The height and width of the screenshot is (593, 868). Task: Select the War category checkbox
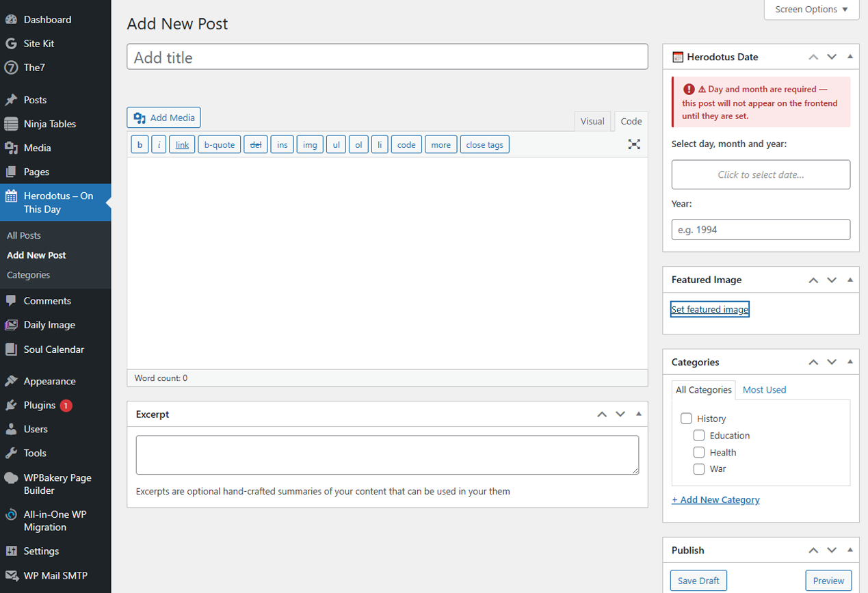point(699,469)
